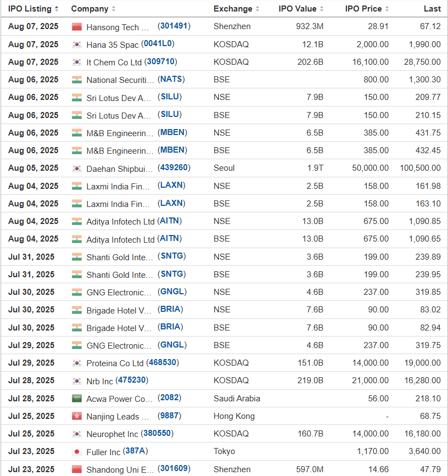Click the IPO Listing column header
The height and width of the screenshot is (476, 448).
[x=30, y=9]
